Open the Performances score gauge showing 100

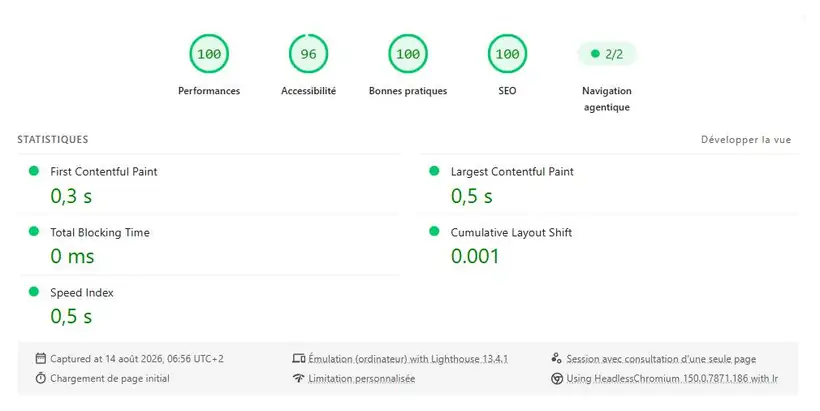209,54
